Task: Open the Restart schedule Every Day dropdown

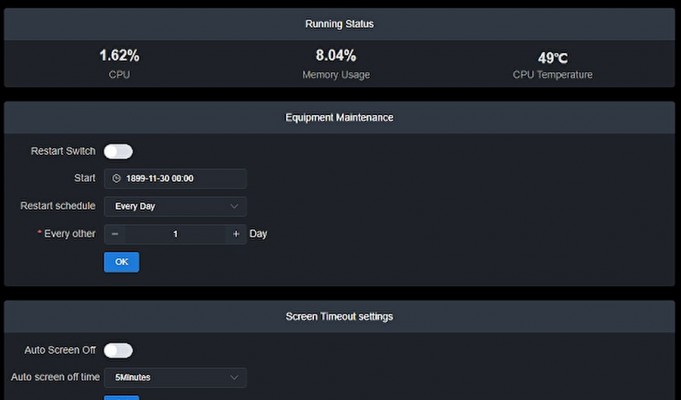Action: tap(175, 206)
